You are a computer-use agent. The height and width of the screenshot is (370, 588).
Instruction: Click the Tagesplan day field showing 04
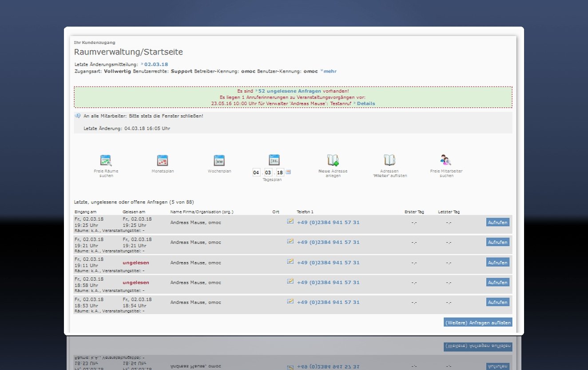(x=256, y=172)
